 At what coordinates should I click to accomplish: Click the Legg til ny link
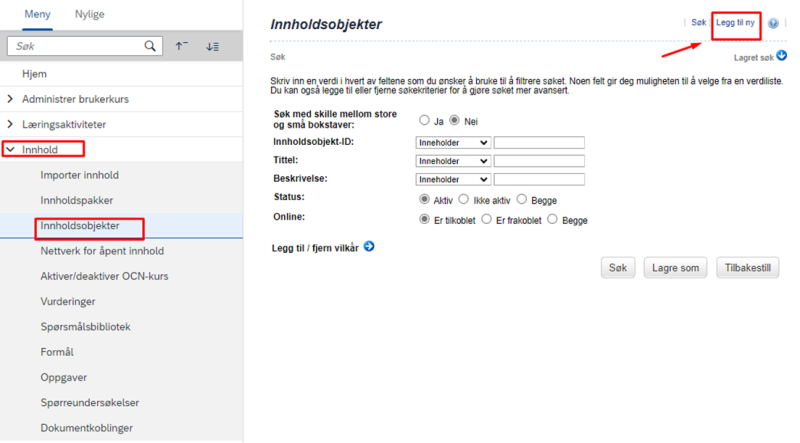point(735,22)
